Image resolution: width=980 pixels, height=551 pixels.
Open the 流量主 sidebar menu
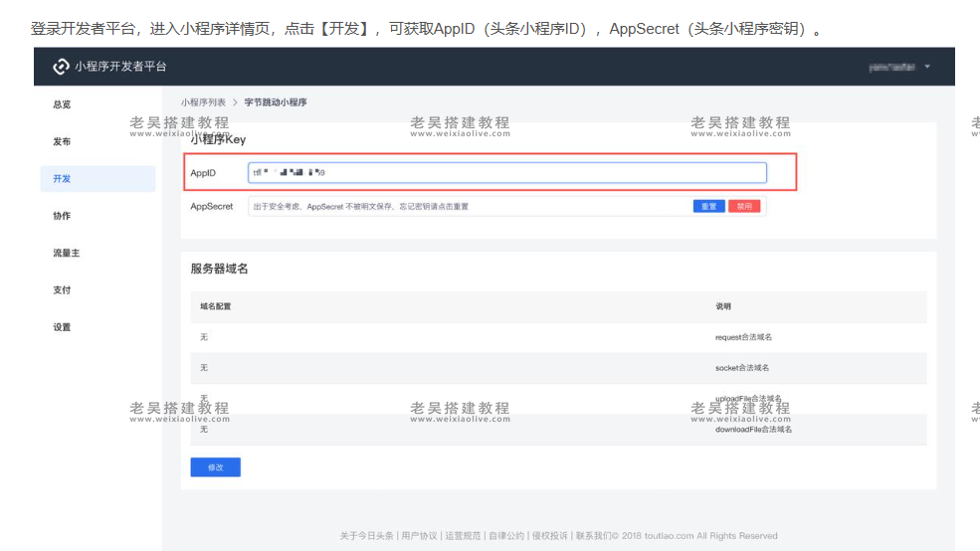pos(67,253)
